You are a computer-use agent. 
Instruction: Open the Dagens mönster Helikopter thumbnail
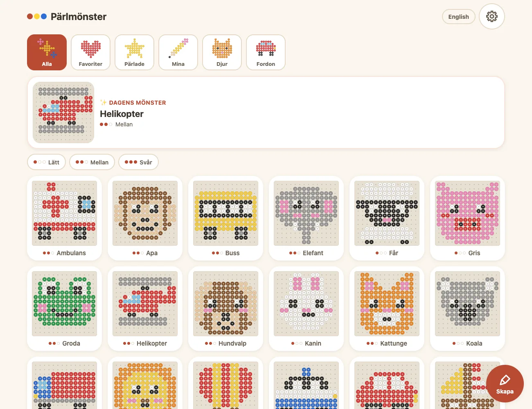pyautogui.click(x=63, y=112)
